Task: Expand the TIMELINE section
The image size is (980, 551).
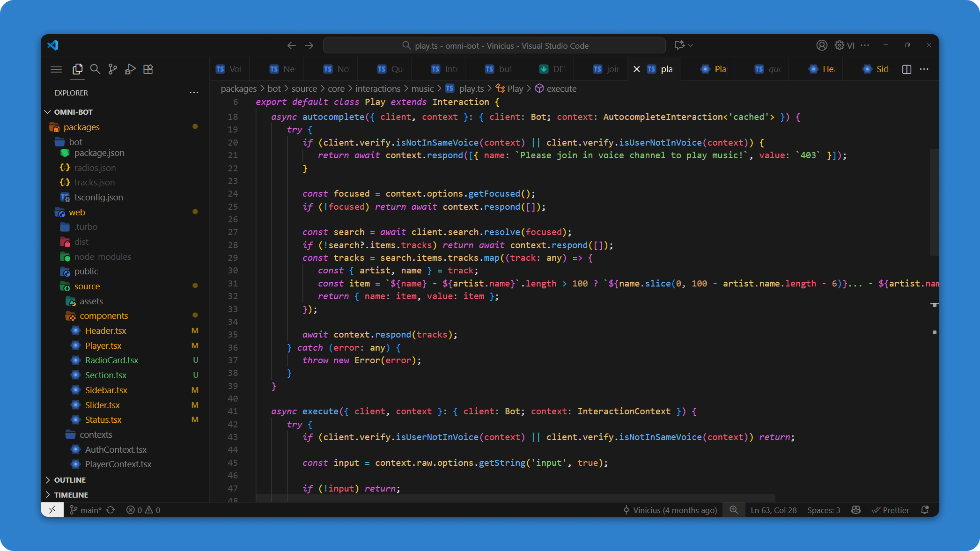Action: [x=71, y=495]
